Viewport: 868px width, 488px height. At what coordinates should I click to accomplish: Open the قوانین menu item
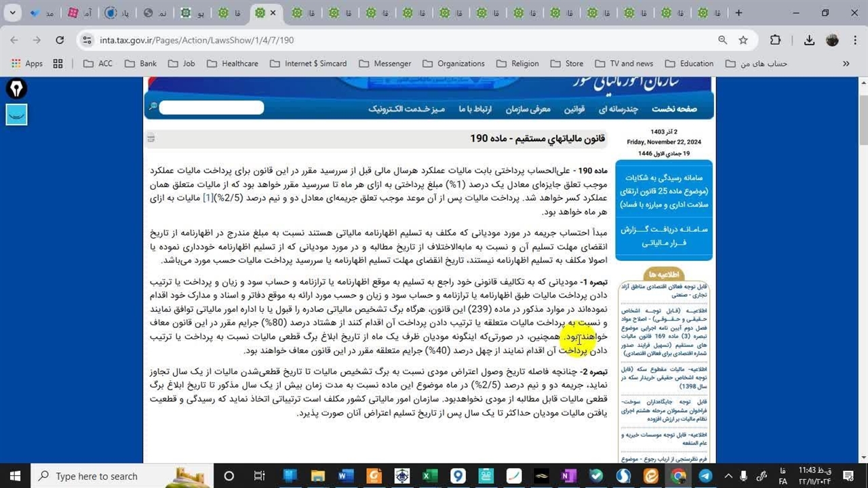point(574,108)
